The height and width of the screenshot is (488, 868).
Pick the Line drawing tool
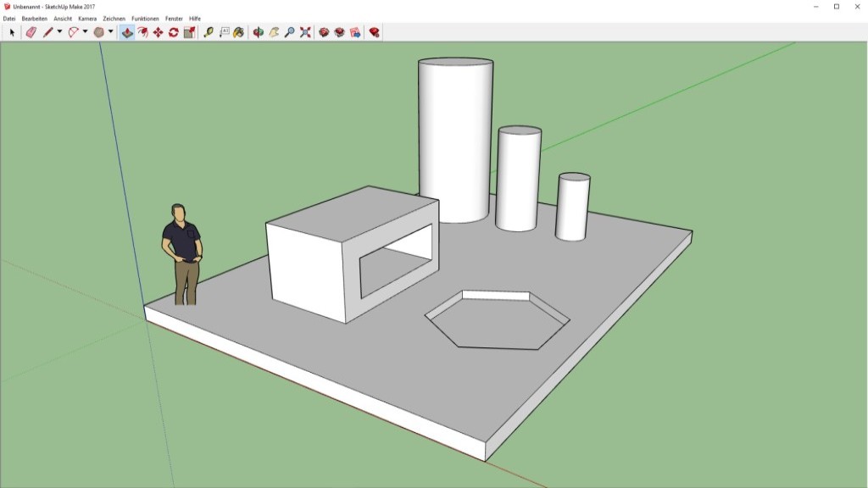tap(47, 31)
